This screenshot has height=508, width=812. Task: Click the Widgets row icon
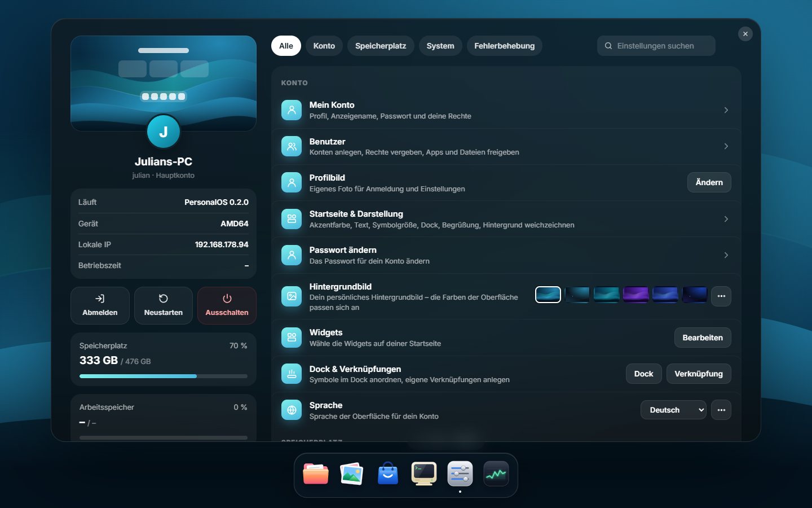pos(292,338)
